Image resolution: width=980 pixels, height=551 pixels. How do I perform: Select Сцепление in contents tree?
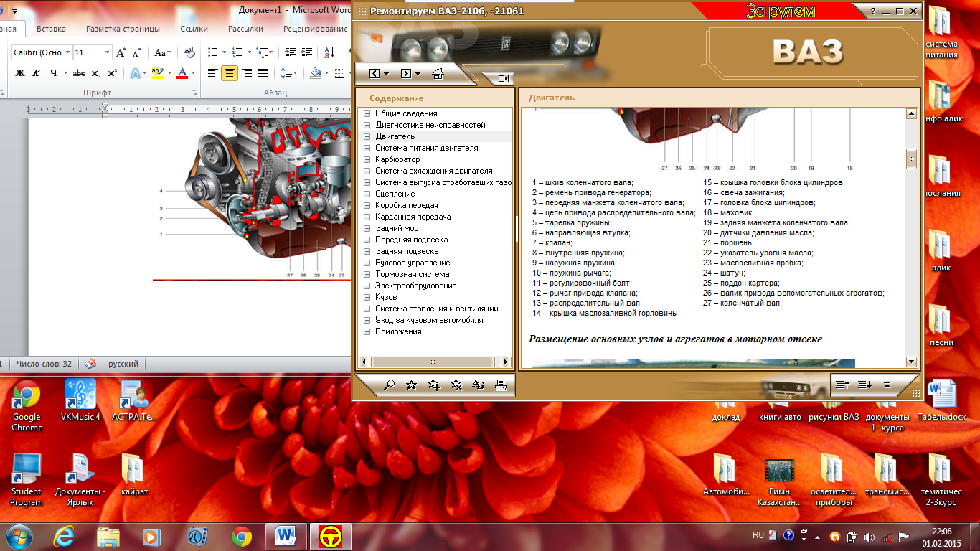point(395,194)
